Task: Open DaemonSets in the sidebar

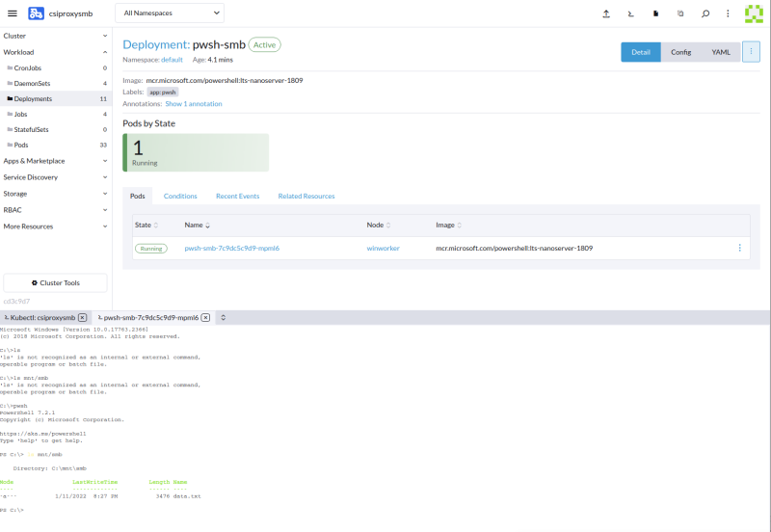Action: (x=32, y=83)
